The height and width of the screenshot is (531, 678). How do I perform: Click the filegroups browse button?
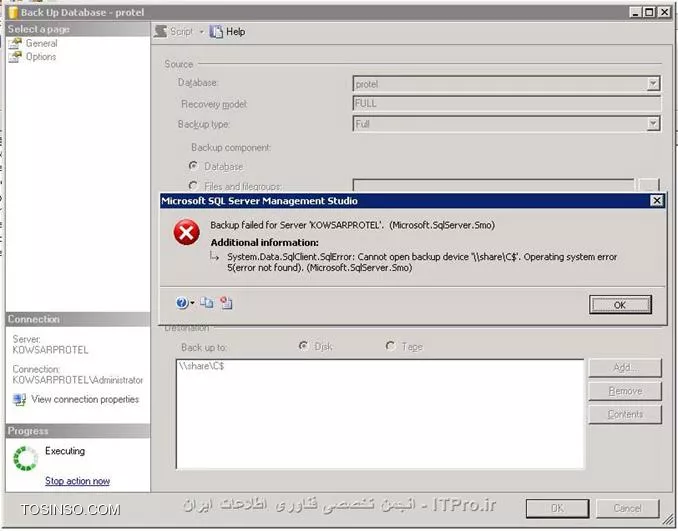coord(649,185)
